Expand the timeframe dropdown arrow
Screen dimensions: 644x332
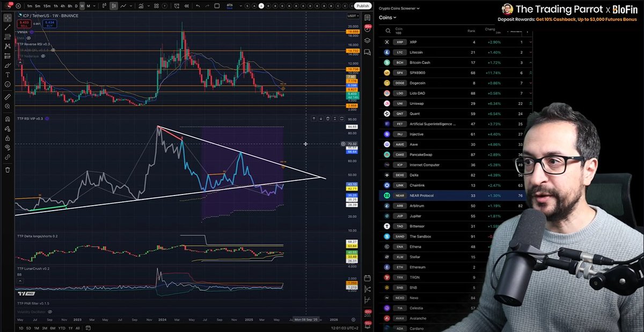click(x=95, y=6)
